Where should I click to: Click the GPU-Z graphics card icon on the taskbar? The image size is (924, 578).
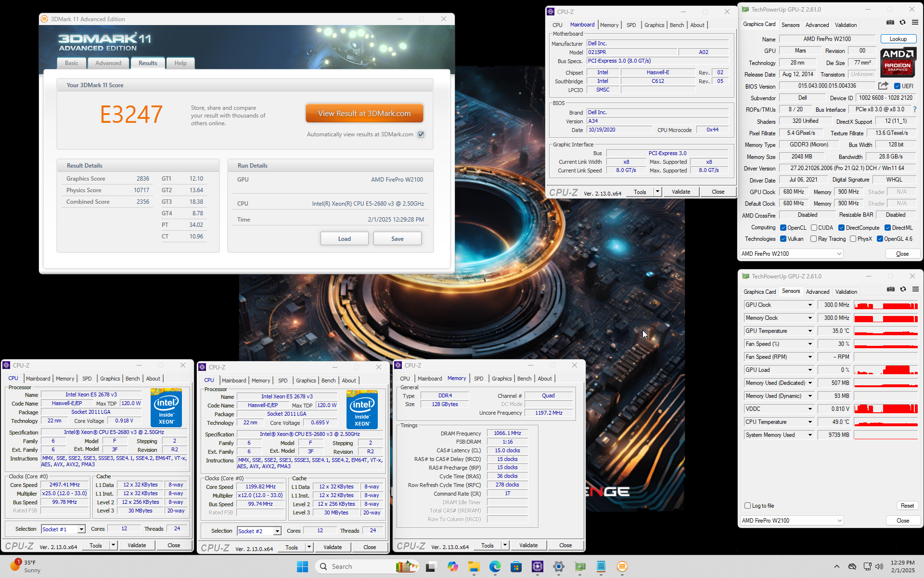(x=580, y=566)
